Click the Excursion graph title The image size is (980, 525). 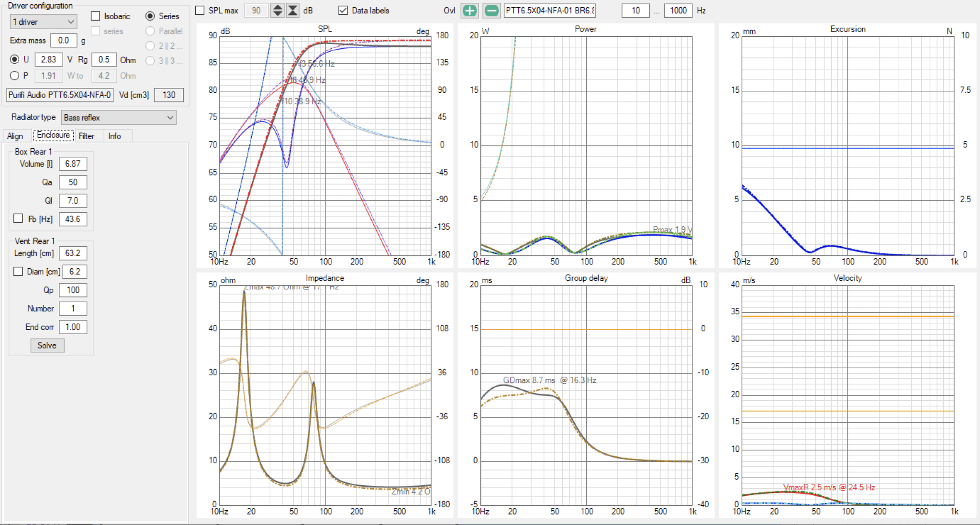[x=848, y=29]
